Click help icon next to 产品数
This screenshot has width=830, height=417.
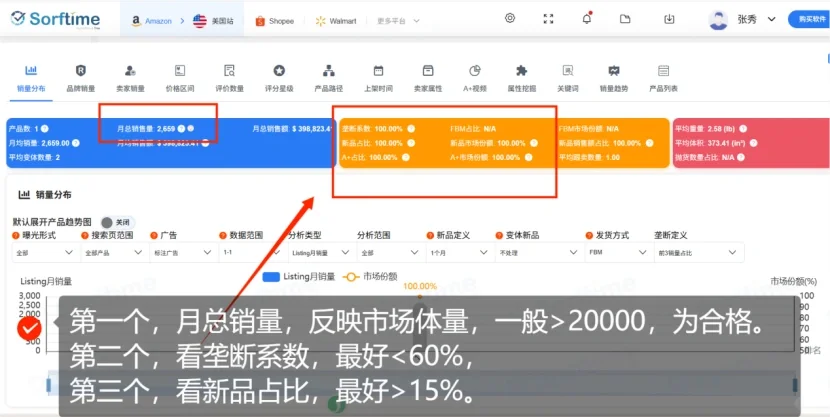(45, 129)
